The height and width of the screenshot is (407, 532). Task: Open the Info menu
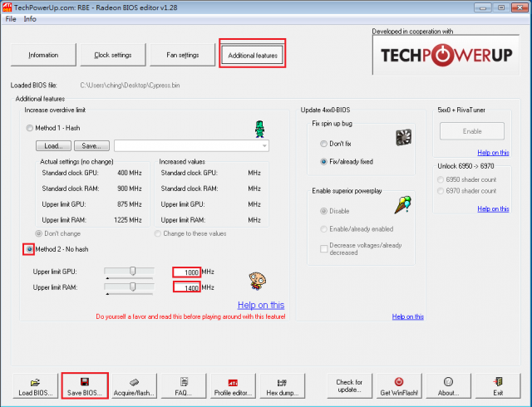(x=30, y=19)
